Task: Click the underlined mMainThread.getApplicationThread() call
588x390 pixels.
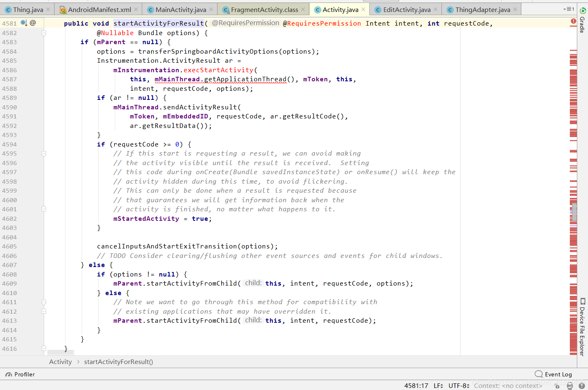Action: [x=225, y=79]
